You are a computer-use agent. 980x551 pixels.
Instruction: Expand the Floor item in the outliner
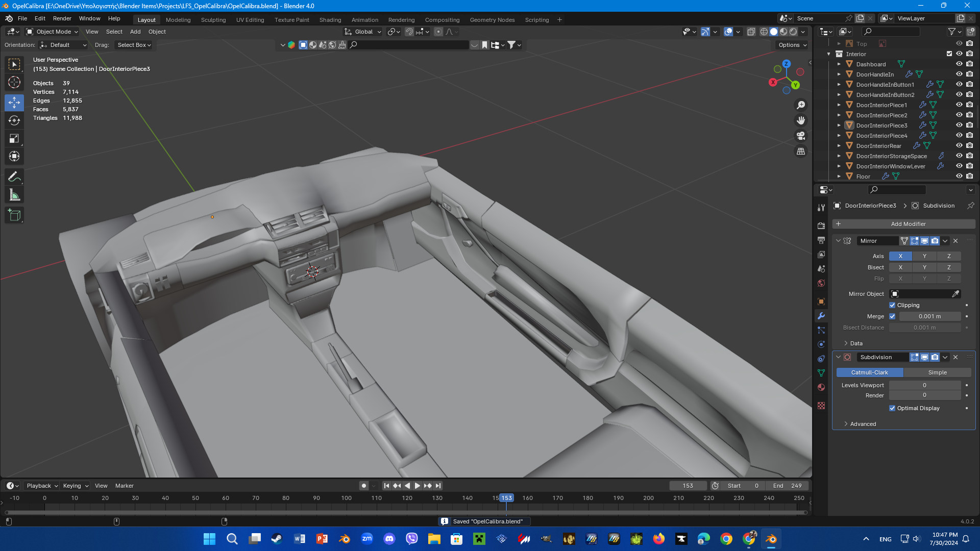839,177
